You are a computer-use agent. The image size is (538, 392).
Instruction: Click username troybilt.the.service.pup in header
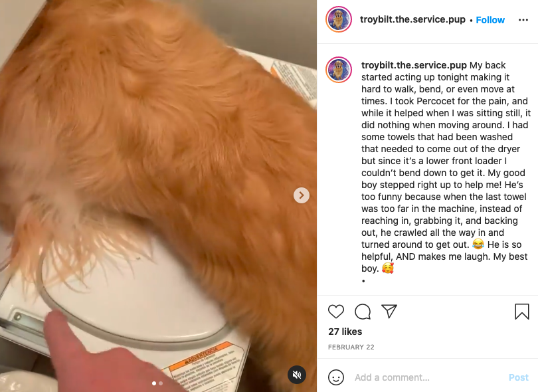(412, 19)
